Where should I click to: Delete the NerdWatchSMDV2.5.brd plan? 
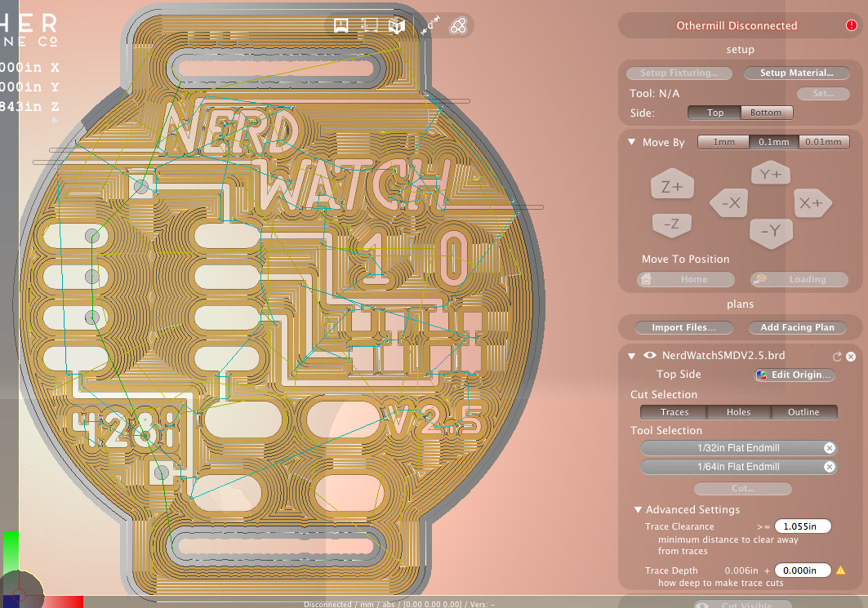click(851, 357)
